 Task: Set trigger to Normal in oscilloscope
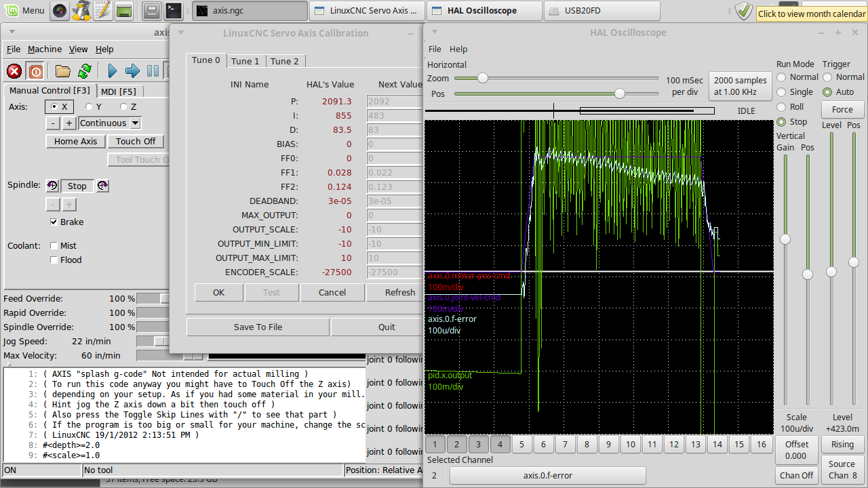(x=828, y=77)
